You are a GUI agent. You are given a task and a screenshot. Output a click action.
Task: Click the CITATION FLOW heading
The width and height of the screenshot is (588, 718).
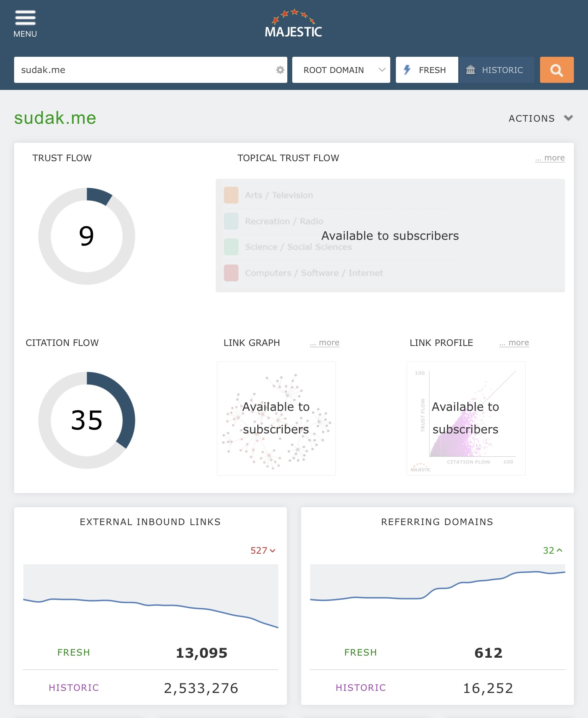(x=62, y=343)
